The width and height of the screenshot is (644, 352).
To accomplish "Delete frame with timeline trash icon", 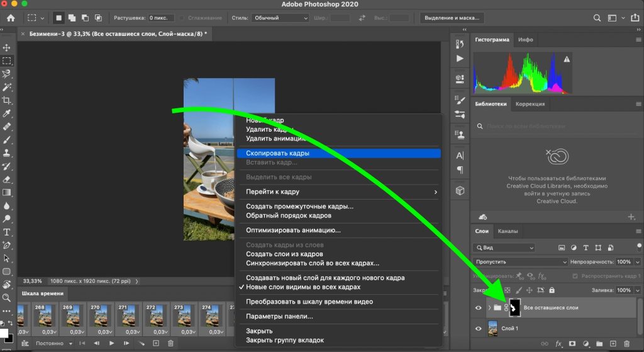I will pyautogui.click(x=170, y=343).
